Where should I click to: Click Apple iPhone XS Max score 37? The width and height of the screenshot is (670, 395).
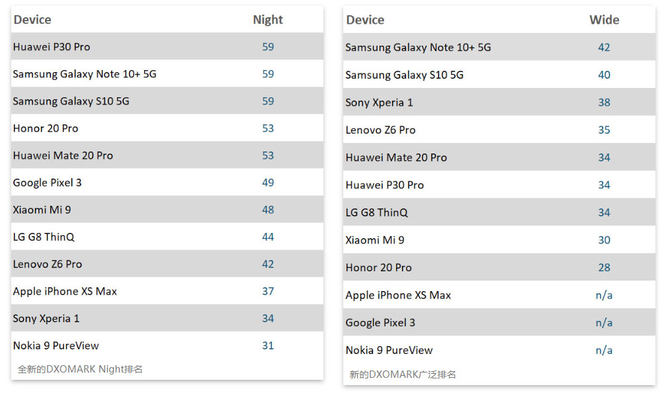[x=268, y=291]
